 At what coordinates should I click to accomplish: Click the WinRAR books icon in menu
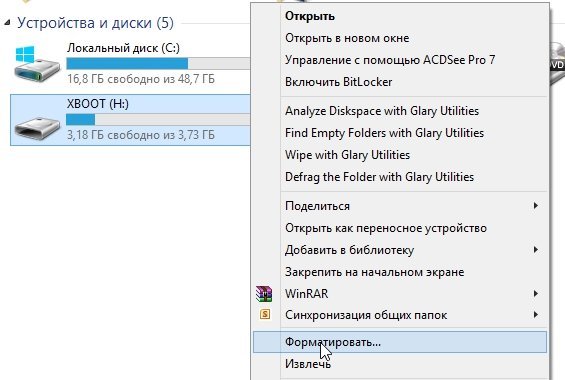point(264,294)
